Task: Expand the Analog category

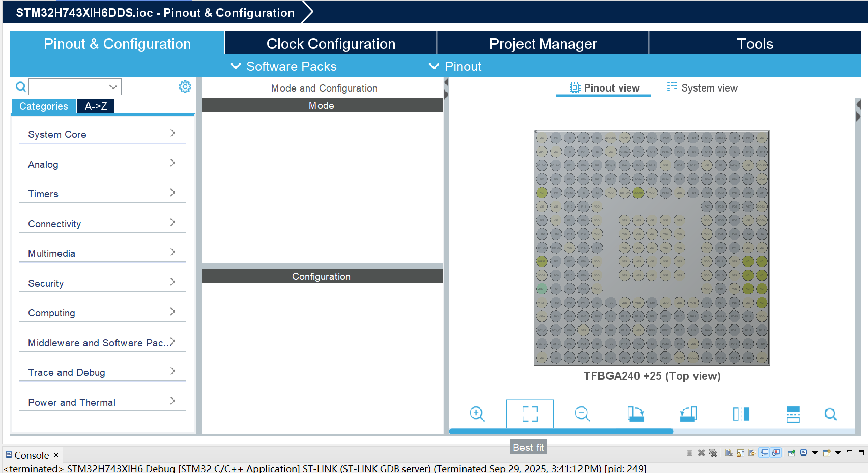Action: 103,164
